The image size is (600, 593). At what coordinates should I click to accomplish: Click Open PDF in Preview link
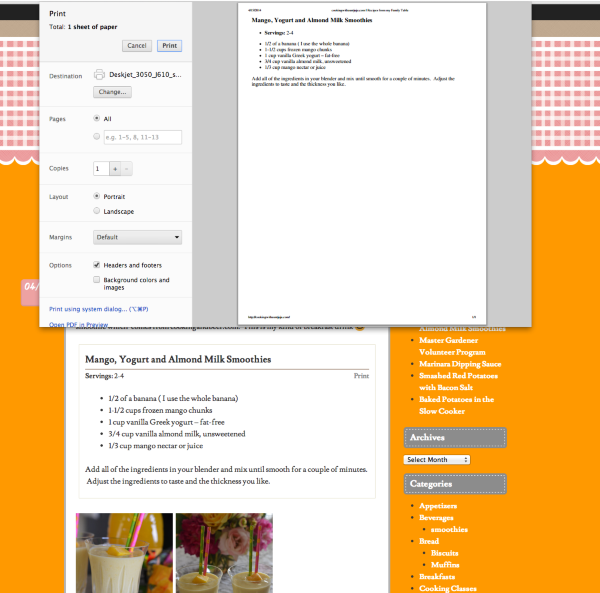78,324
